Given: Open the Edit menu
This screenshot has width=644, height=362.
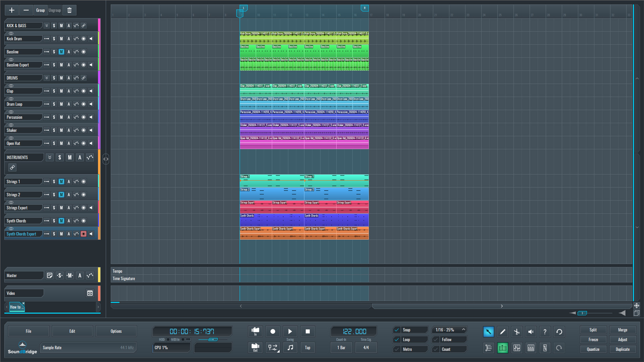Looking at the screenshot, I should [72, 331].
